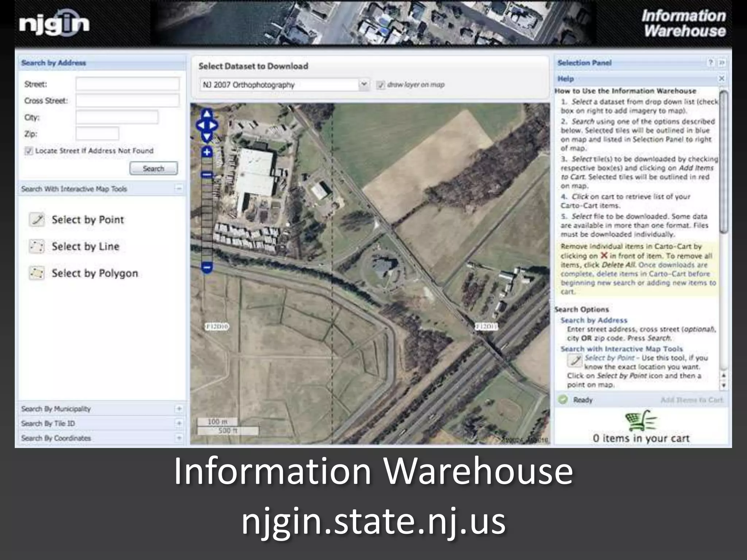Click Selection Panel help question mark
Screen dimensions: 747x560
(711, 63)
